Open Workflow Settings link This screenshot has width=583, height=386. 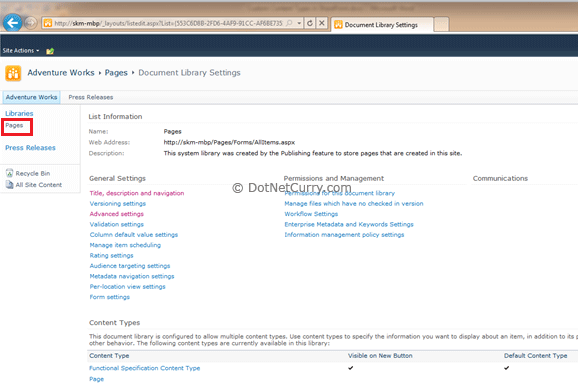[x=311, y=214]
